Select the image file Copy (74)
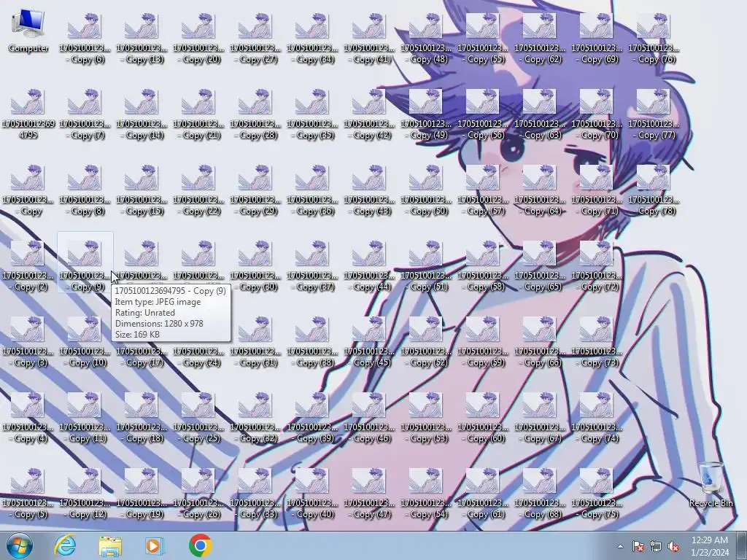Screen dimensions: 747x560 [x=597, y=417]
